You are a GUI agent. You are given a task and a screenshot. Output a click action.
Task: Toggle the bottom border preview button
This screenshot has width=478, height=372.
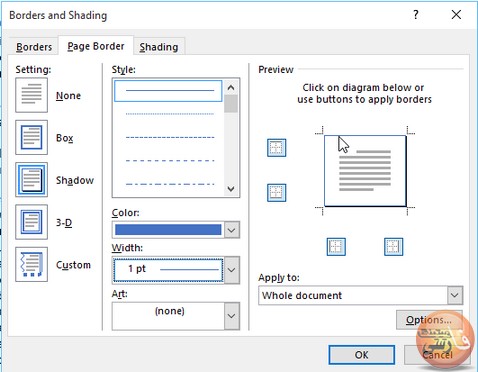click(x=277, y=193)
